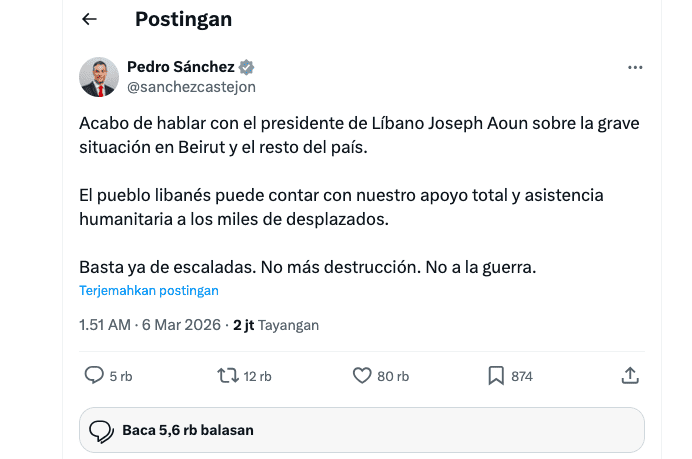Open the three-dot more options menu
692x459 pixels.
tap(635, 67)
